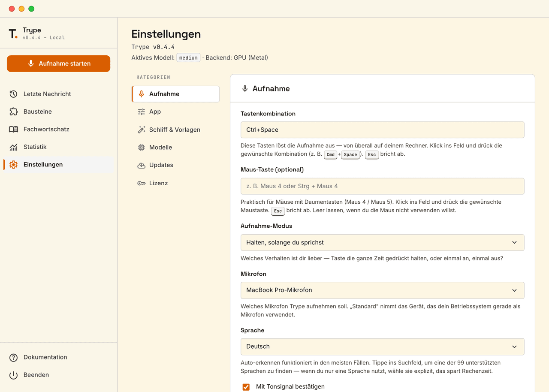The image size is (549, 392).
Task: Open the Sprache dropdown set to Deutsch
Action: tap(383, 347)
